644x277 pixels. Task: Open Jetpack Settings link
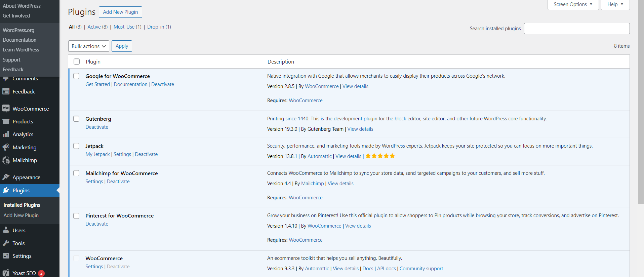click(122, 154)
